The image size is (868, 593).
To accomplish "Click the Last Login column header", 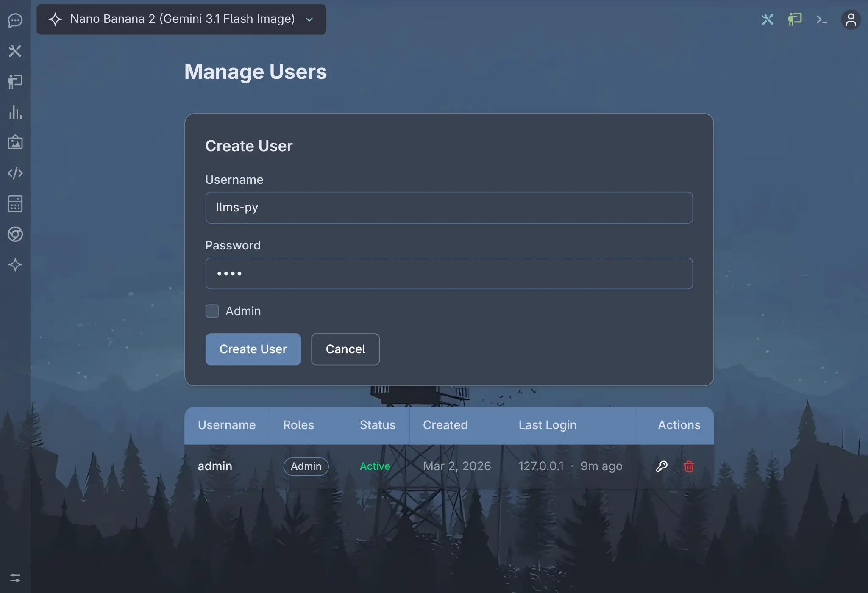I will tap(547, 425).
